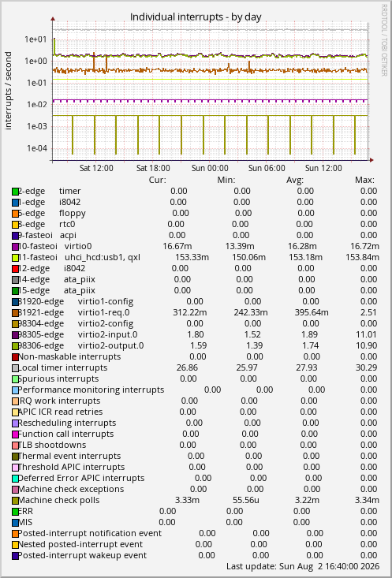The height and width of the screenshot is (578, 392).
Task: Click the virtio1-req.0 brown legend swatch
Action: tap(15, 313)
